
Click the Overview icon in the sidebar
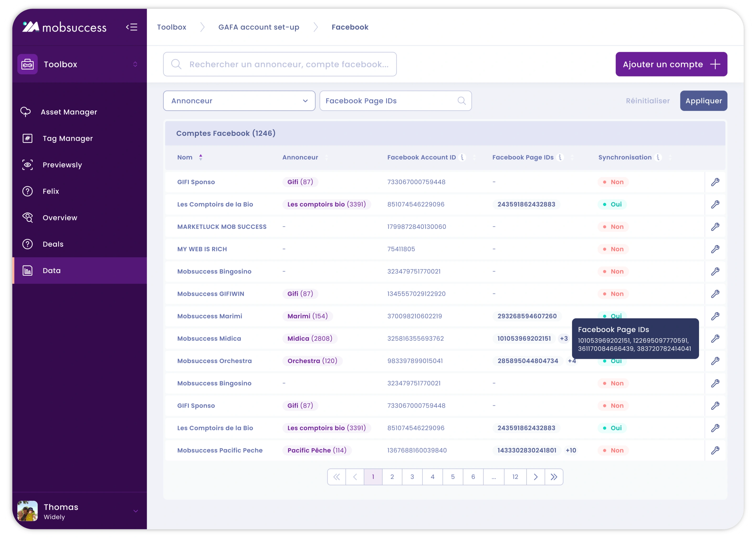coord(28,218)
